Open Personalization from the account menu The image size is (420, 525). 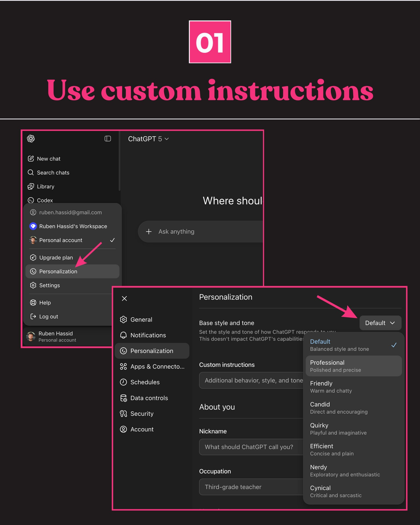(x=72, y=271)
